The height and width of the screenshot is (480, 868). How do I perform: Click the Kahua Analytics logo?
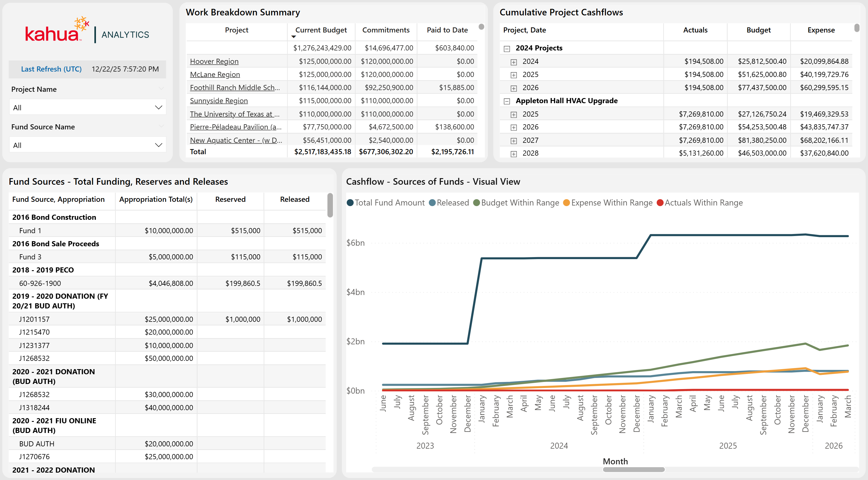pyautogui.click(x=87, y=30)
